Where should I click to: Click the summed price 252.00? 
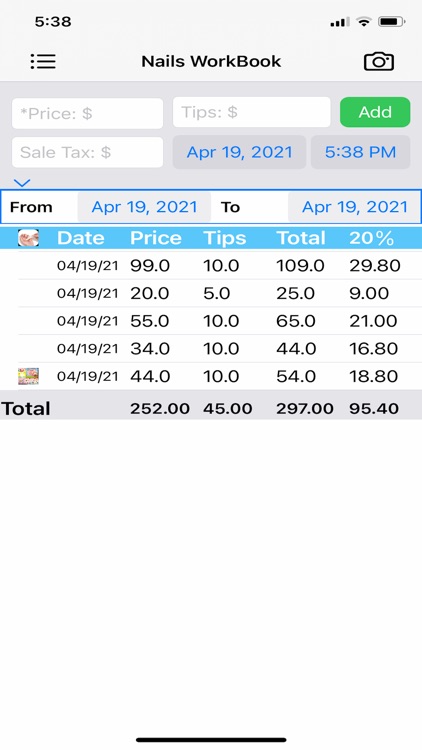pos(160,408)
